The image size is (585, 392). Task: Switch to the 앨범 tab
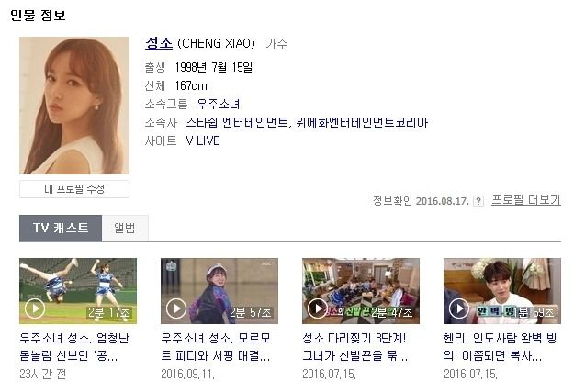[125, 228]
